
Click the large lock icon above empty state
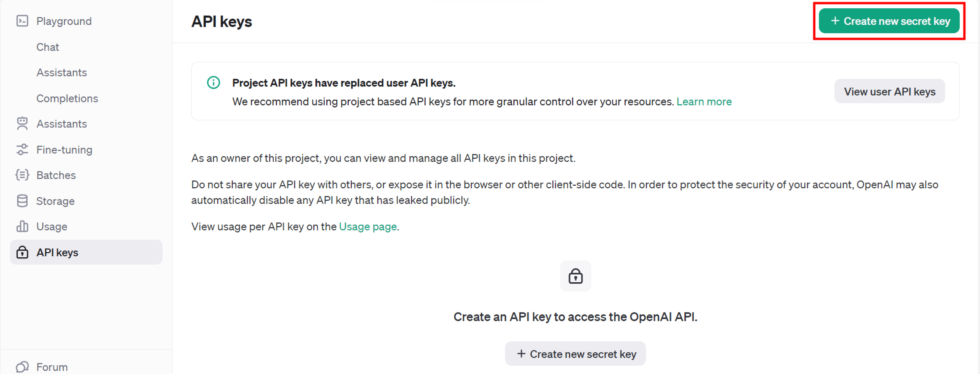pos(575,276)
